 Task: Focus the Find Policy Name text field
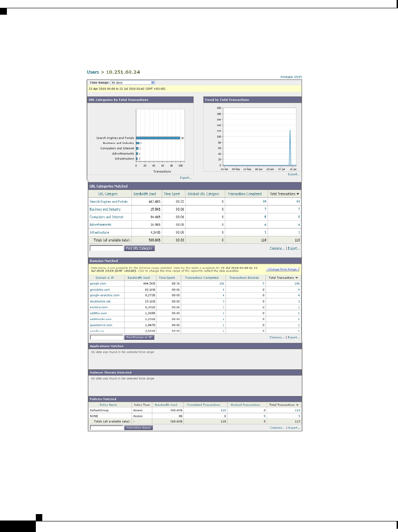click(x=107, y=428)
